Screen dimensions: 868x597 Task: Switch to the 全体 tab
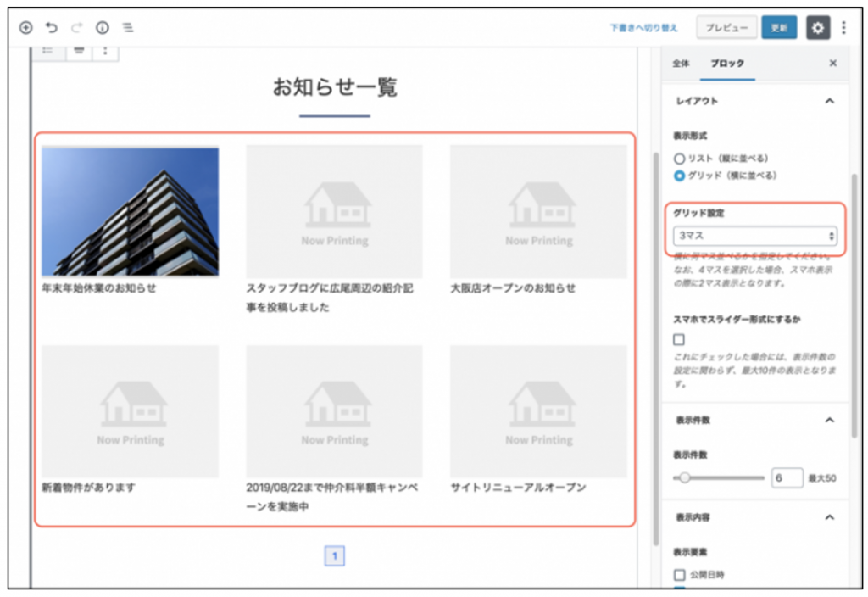pos(681,64)
